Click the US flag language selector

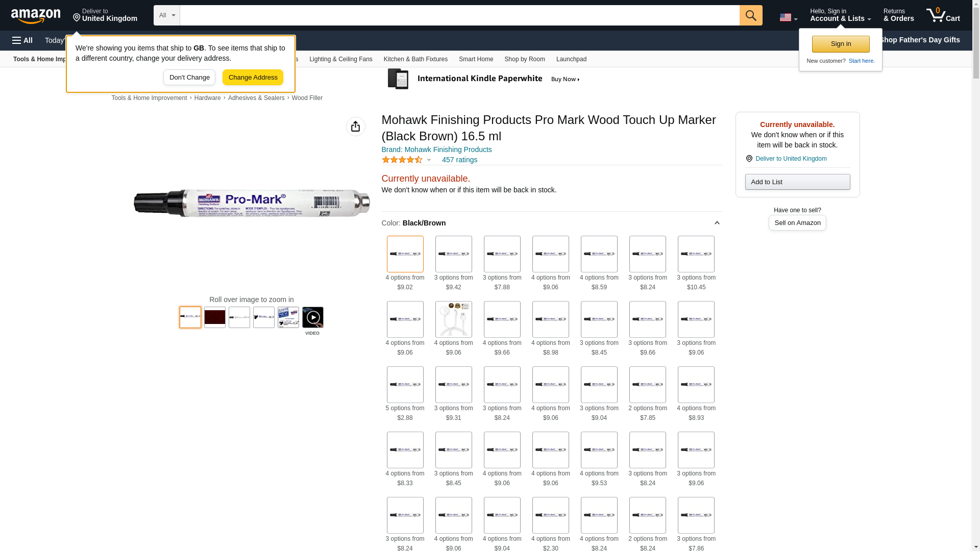pos(788,17)
